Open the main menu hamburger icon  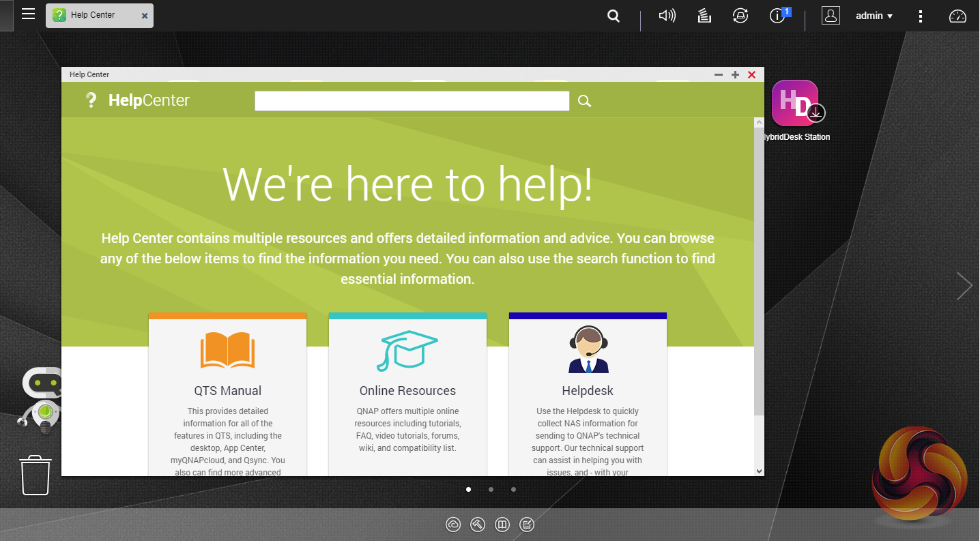pos(28,14)
